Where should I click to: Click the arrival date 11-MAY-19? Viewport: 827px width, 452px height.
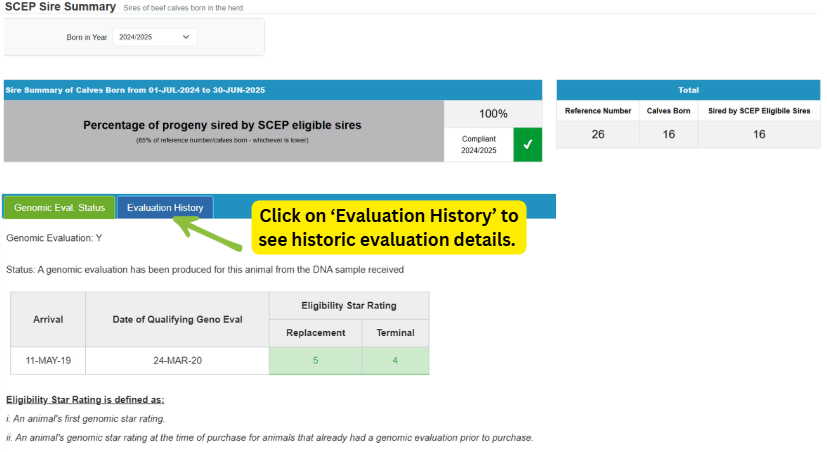48,361
